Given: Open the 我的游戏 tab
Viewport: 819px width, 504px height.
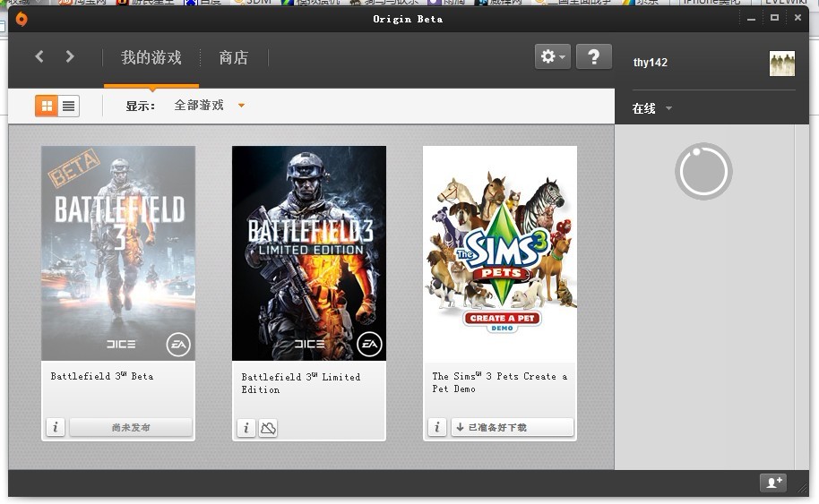Looking at the screenshot, I should 151,57.
